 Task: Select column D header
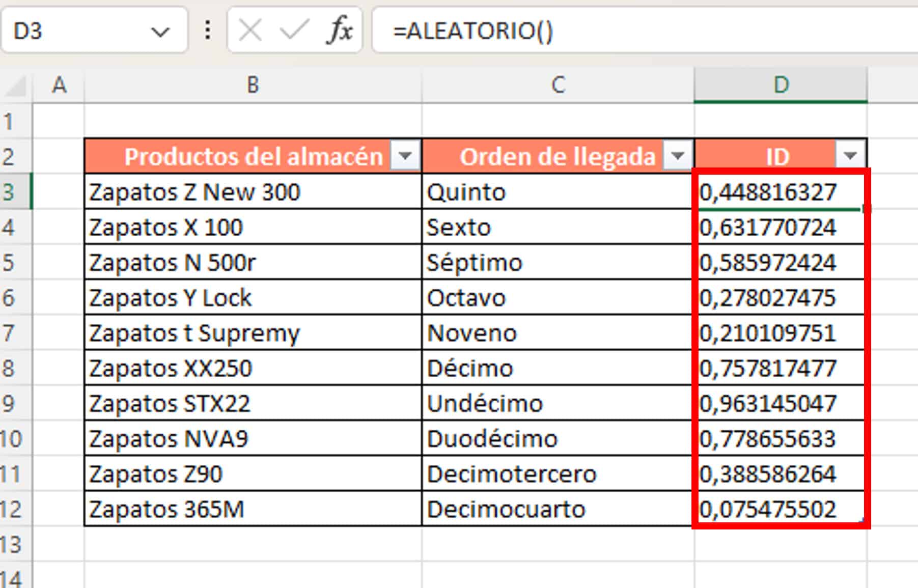point(781,85)
